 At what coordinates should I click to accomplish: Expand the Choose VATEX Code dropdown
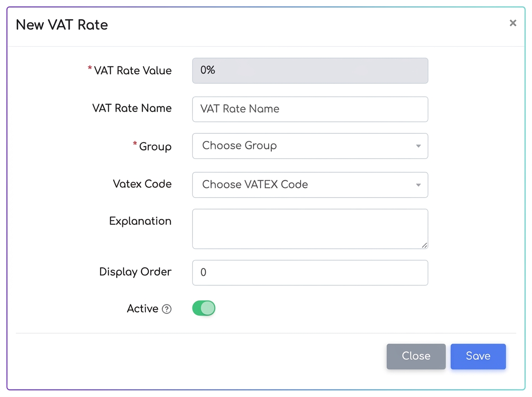point(310,185)
